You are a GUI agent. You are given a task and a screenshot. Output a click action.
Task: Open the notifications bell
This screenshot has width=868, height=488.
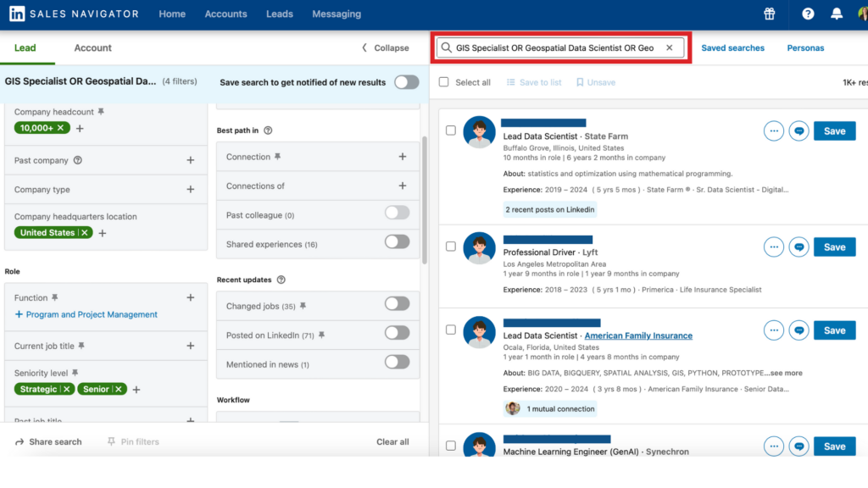(x=837, y=14)
